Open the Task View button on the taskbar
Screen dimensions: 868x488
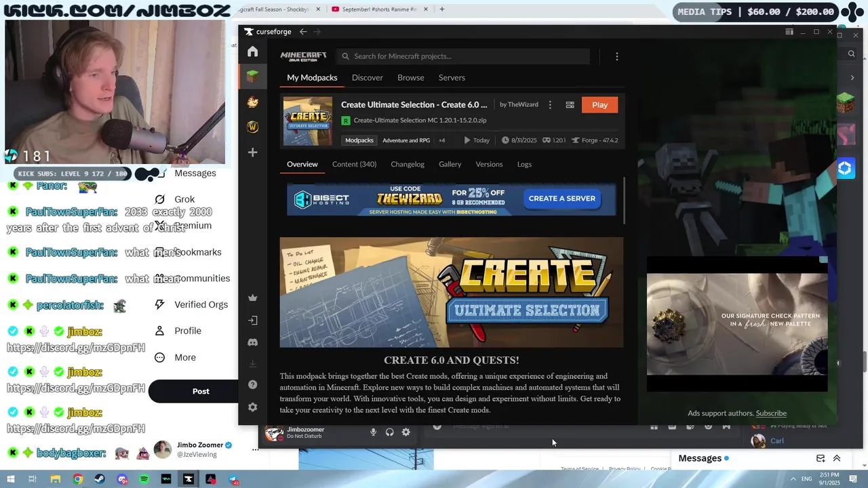coord(33,479)
